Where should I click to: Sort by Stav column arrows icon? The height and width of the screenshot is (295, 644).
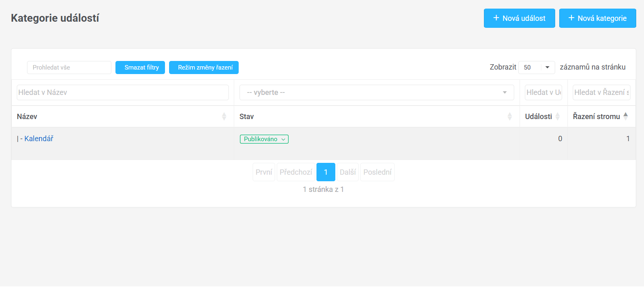pyautogui.click(x=509, y=117)
